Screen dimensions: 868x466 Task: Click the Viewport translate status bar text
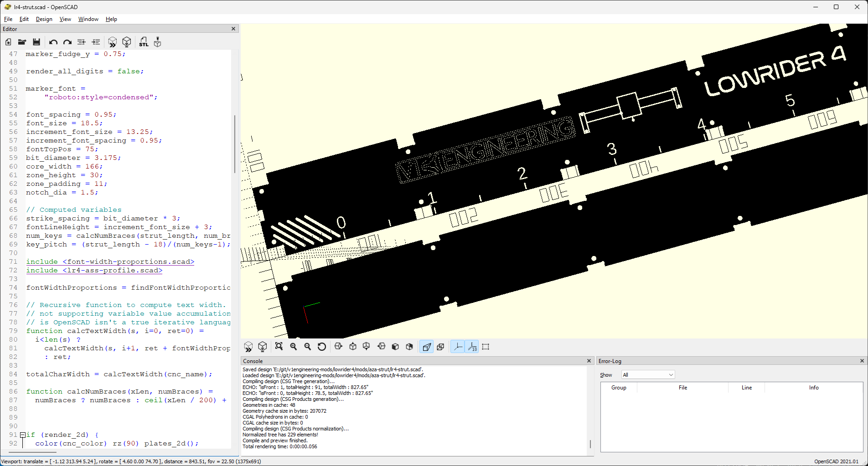tap(131, 461)
